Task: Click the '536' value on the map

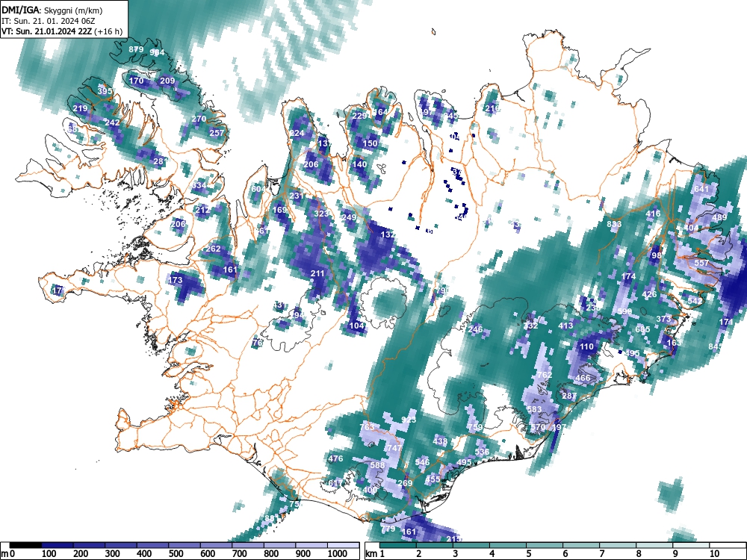Action: pyautogui.click(x=482, y=452)
